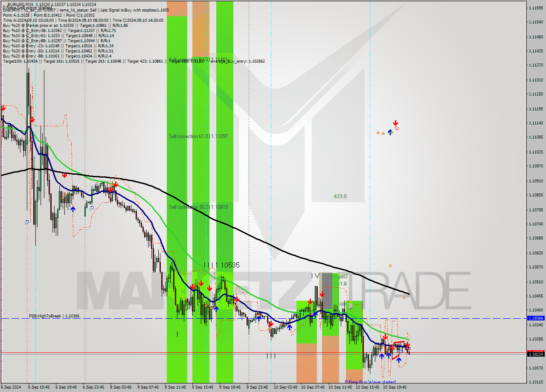The image size is (546, 392).
Task: Click the 'Buy %10 @ C_Entry88' line
Action: pyautogui.click(x=56, y=40)
